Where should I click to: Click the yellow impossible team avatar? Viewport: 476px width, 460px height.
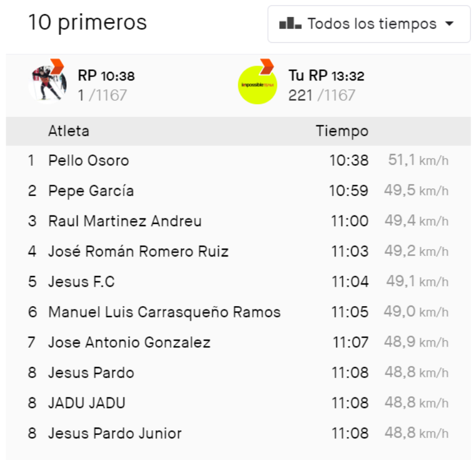257,84
